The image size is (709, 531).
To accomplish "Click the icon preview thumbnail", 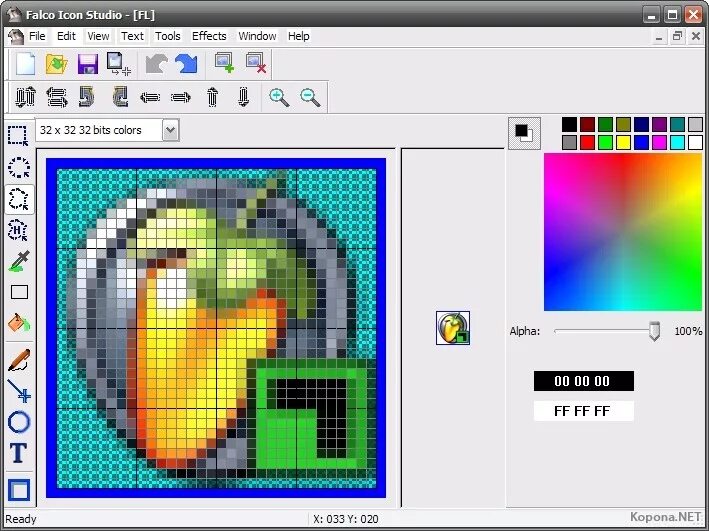I will [x=453, y=327].
